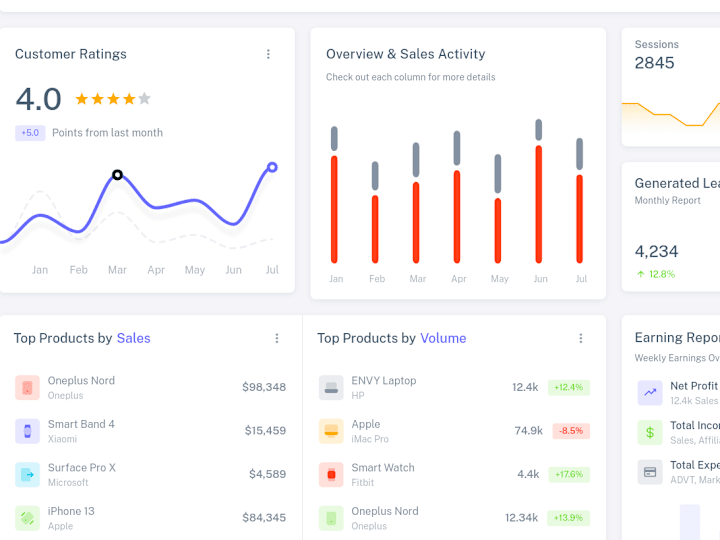Image resolution: width=720 pixels, height=540 pixels.
Task: Click the +12.4% badge for ENVY Laptop
Action: click(x=568, y=388)
